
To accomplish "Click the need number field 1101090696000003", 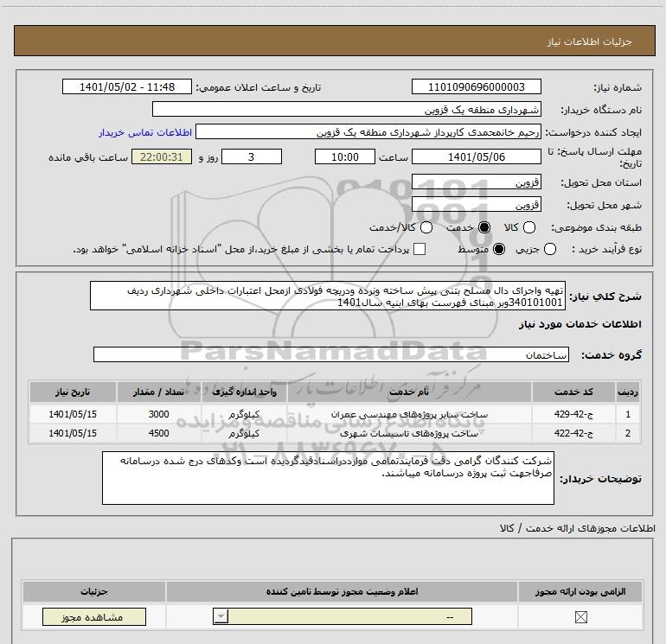I will pos(476,86).
